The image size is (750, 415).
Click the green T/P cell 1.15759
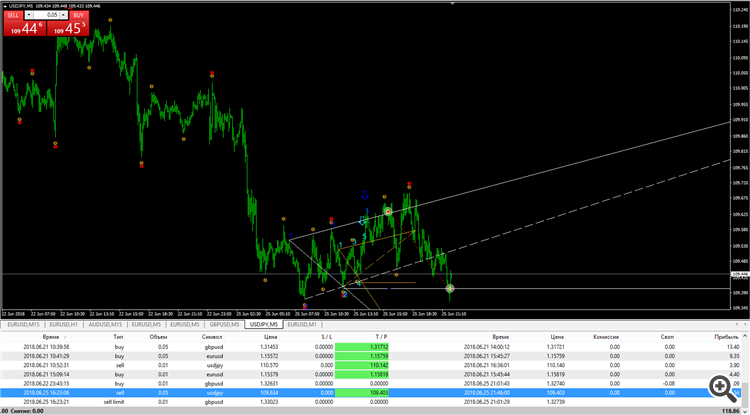coord(362,356)
